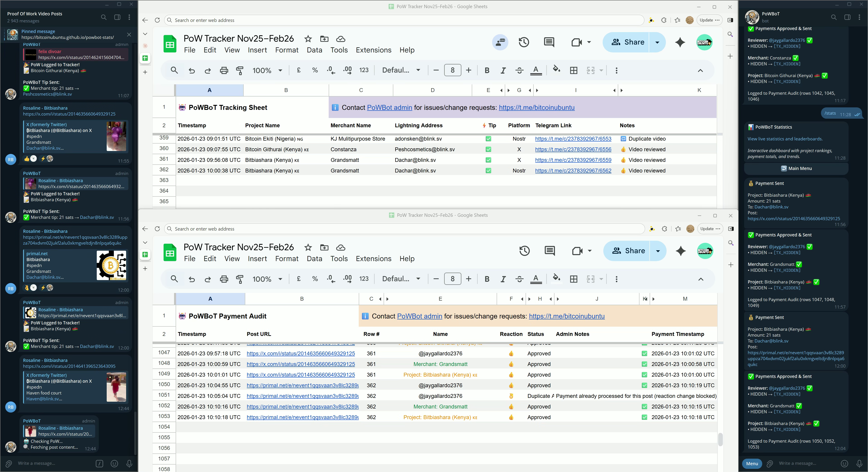This screenshot has width=868, height=472.
Task: Click move-to-folder icon in bottom Sheets title
Action: pyautogui.click(x=324, y=248)
